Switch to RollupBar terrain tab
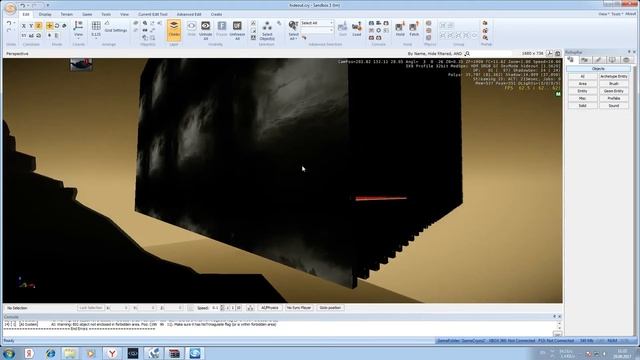Viewport: 640px width, 360px height. (584, 60)
